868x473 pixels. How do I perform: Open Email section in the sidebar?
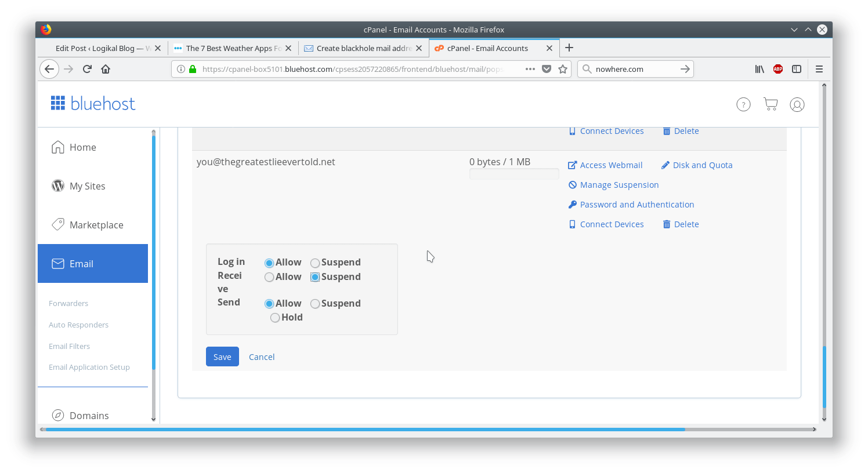(x=93, y=264)
